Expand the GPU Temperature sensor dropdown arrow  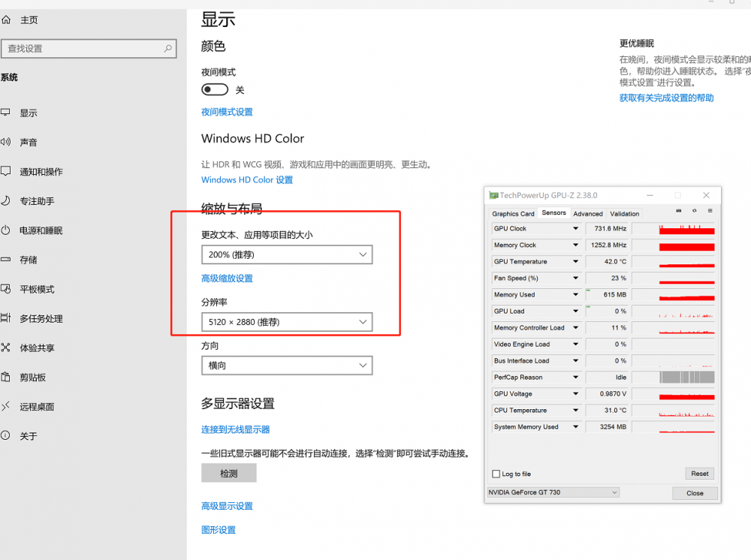click(576, 262)
